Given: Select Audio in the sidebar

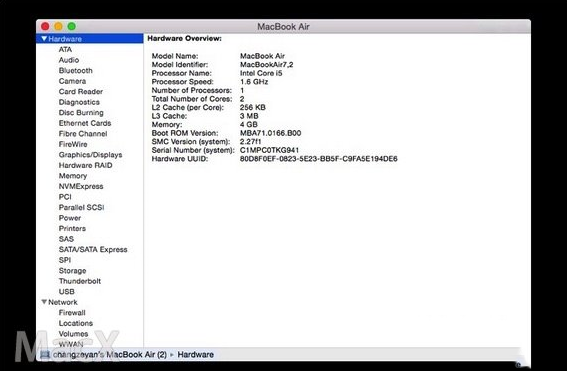Looking at the screenshot, I should click(69, 60).
